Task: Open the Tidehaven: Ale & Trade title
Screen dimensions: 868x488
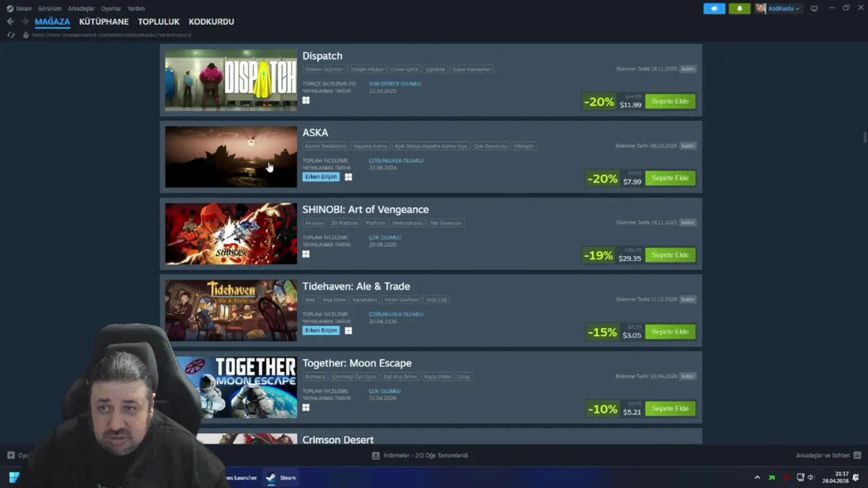Action: coord(356,286)
